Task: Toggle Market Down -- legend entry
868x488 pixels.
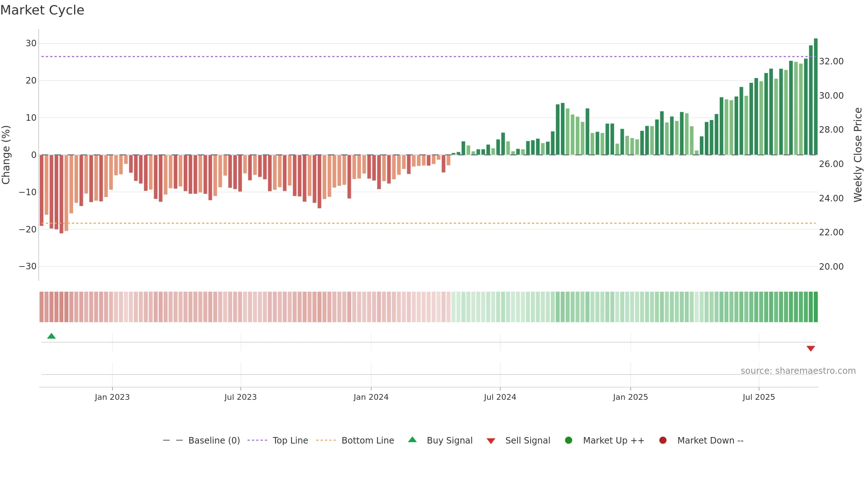Action: pos(701,440)
